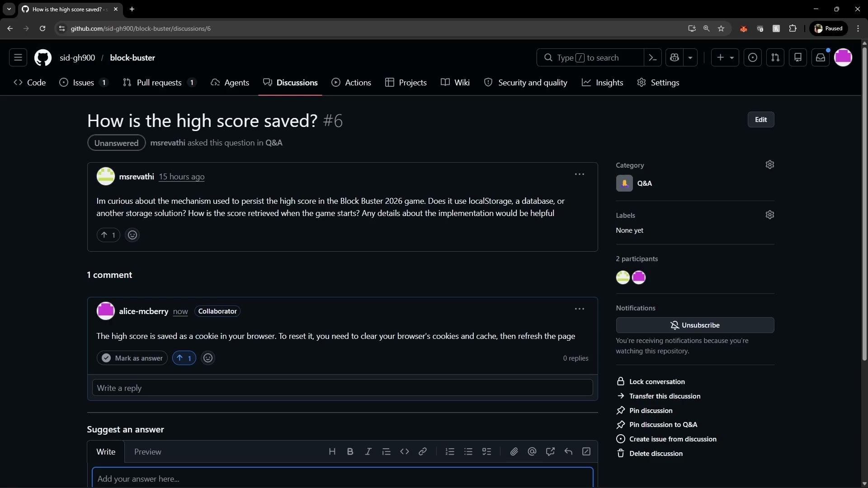Open the Copilot chat icon
The width and height of the screenshot is (868, 488).
(x=675, y=57)
